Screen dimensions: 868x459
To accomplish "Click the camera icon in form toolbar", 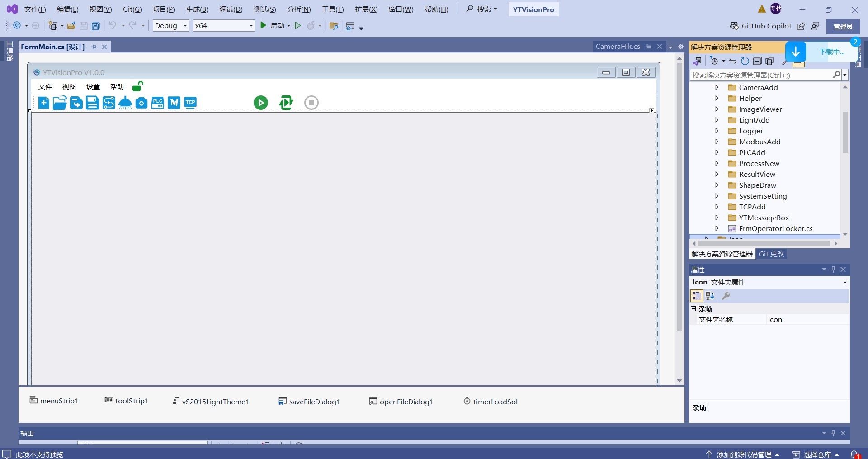I will click(x=142, y=103).
